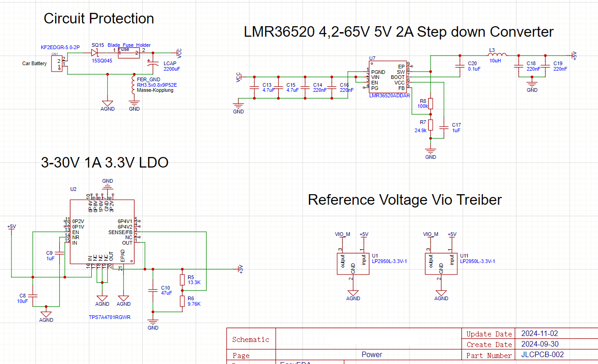Viewport: 598px width, 364px height.
Task: Click the 'KF2EDGR-5.0-2P' part label
Action: point(60,47)
